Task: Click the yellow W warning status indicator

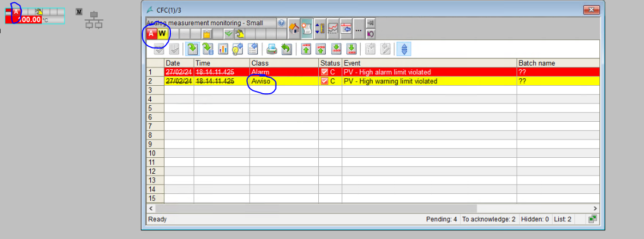Action: coord(162,34)
